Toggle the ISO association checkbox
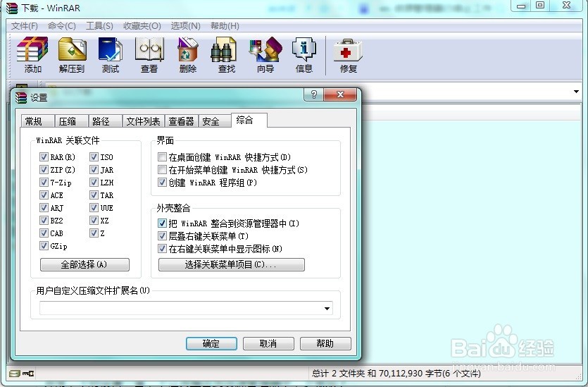Viewport: 588px width, 387px height. point(94,157)
